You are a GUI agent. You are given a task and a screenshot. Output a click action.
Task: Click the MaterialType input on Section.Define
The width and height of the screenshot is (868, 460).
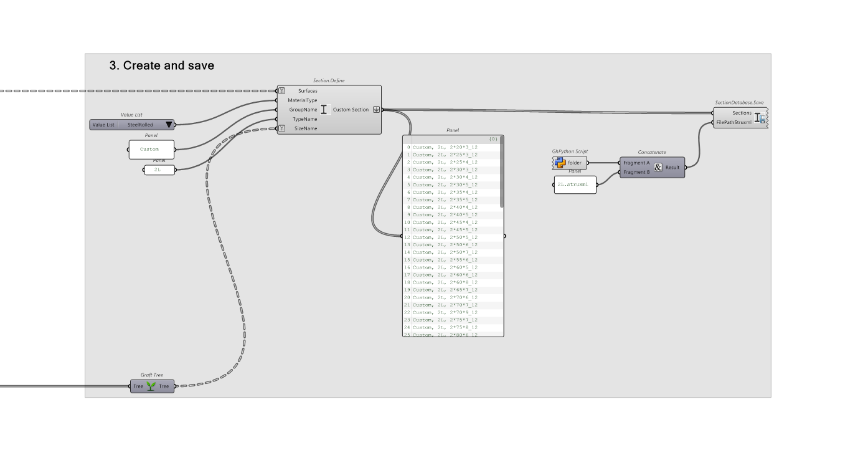click(x=302, y=100)
